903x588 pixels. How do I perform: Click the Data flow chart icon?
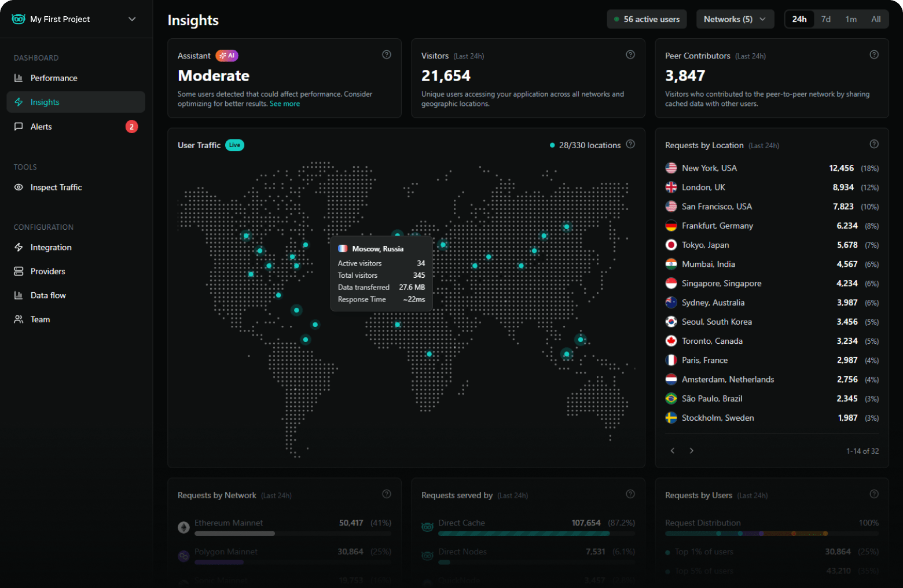coord(19,295)
